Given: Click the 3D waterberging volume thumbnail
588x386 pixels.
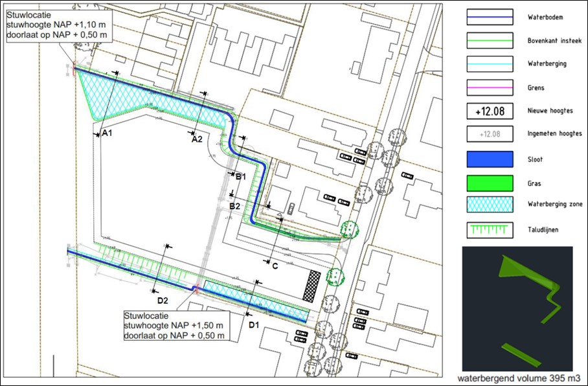Looking at the screenshot, I should click(517, 309).
